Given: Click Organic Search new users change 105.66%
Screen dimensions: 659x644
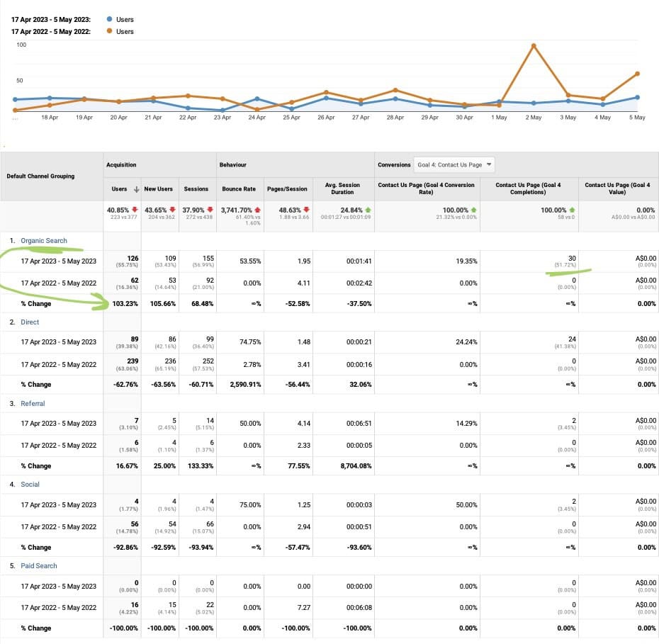Looking at the screenshot, I should point(163,304).
